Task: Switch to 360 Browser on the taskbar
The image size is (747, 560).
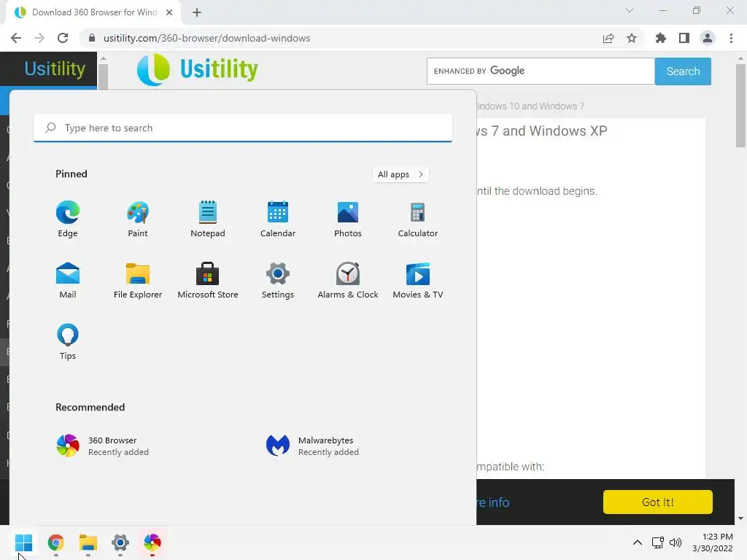Action: [152, 542]
